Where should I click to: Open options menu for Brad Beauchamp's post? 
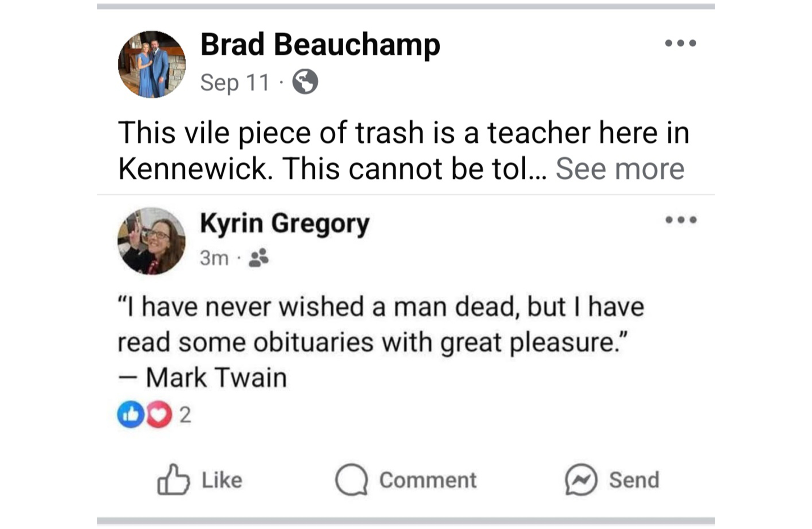[x=680, y=43]
